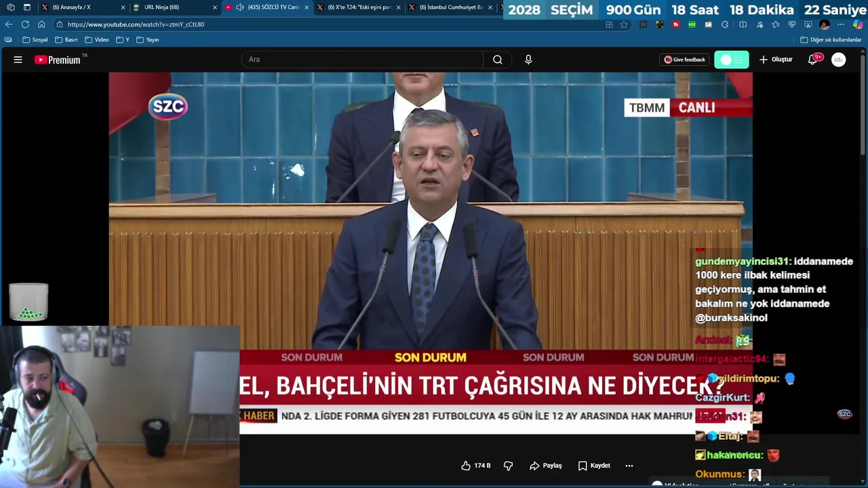Screen dimensions: 868x488
Task: Toggle vertical tabs pane icon
Action: click(x=26, y=7)
